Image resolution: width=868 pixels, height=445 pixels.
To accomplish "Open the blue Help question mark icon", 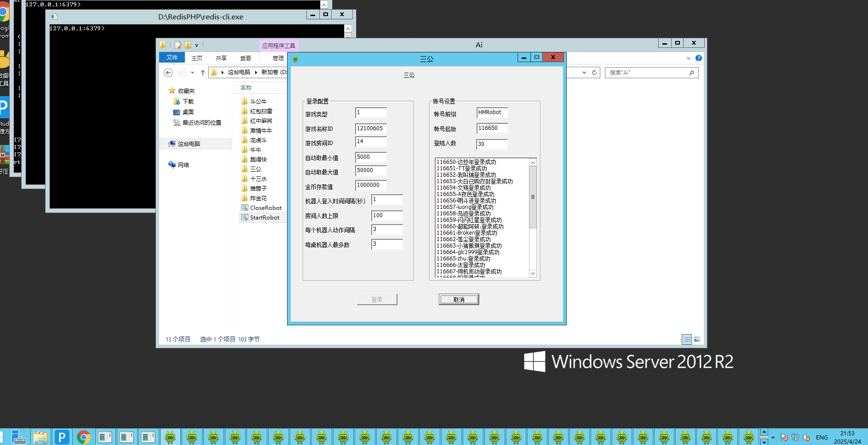I will 698,58.
